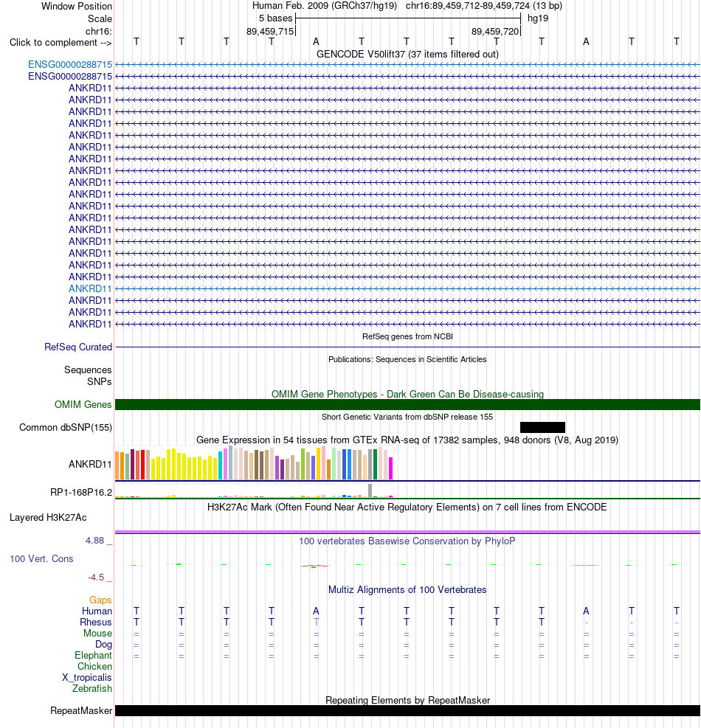The height and width of the screenshot is (728, 701).
Task: Select the Rhesus alignment row label
Action: 96,622
